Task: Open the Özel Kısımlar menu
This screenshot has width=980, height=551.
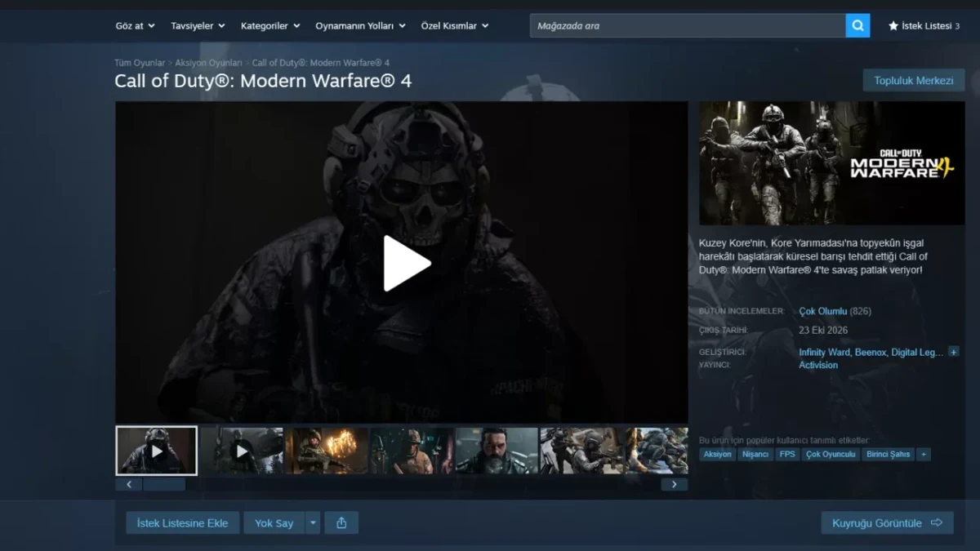Action: click(x=455, y=25)
